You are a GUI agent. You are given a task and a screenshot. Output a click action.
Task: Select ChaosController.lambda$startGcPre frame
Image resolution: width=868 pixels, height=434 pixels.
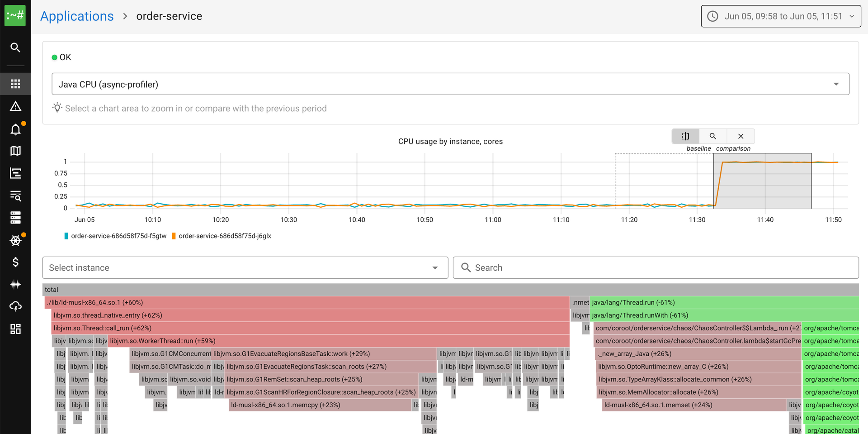point(698,341)
